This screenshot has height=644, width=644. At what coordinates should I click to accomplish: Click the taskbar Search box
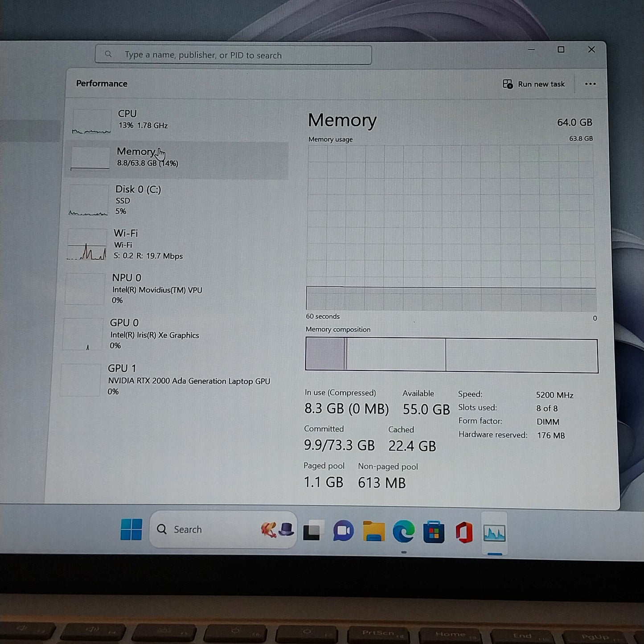pos(223,529)
